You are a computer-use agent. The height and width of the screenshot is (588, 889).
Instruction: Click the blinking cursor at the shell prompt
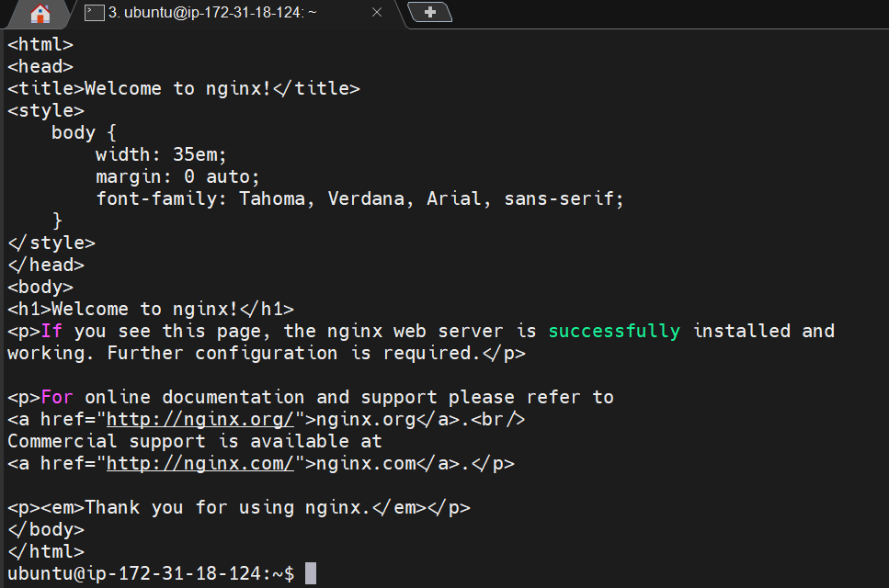(311, 572)
